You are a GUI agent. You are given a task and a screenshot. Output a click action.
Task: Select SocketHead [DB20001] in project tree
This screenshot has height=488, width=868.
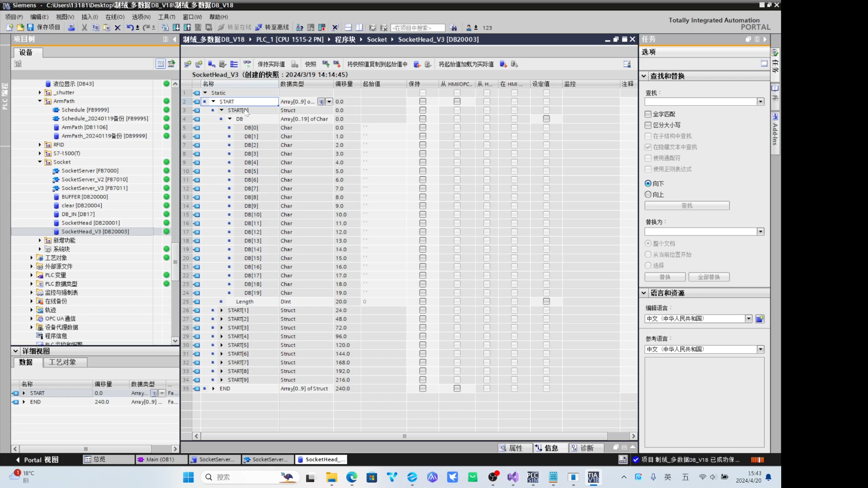[90, 223]
